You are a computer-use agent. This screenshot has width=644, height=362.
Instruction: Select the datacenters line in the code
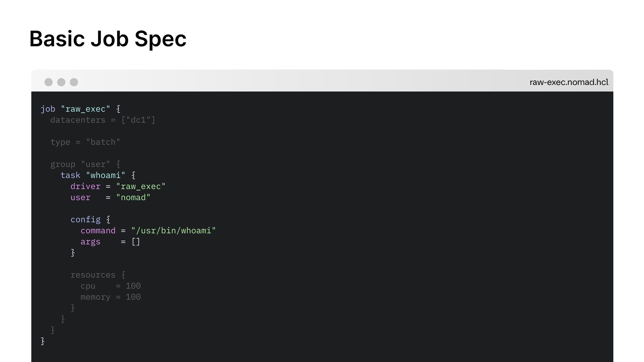pyautogui.click(x=103, y=120)
